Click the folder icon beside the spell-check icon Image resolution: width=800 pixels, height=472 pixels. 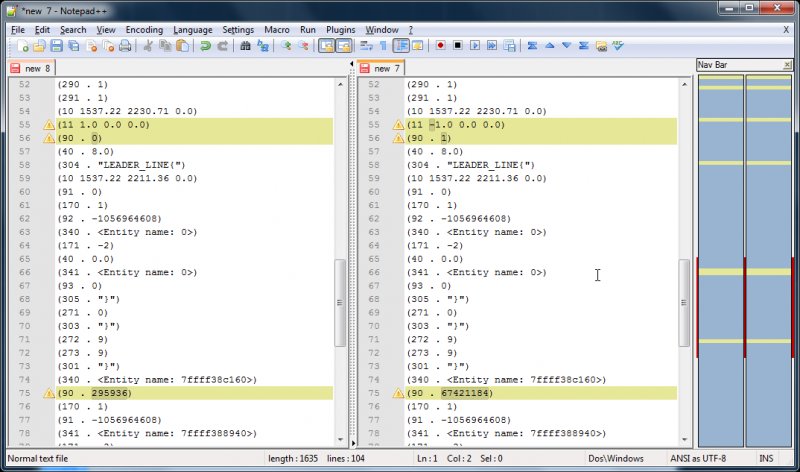(601, 46)
